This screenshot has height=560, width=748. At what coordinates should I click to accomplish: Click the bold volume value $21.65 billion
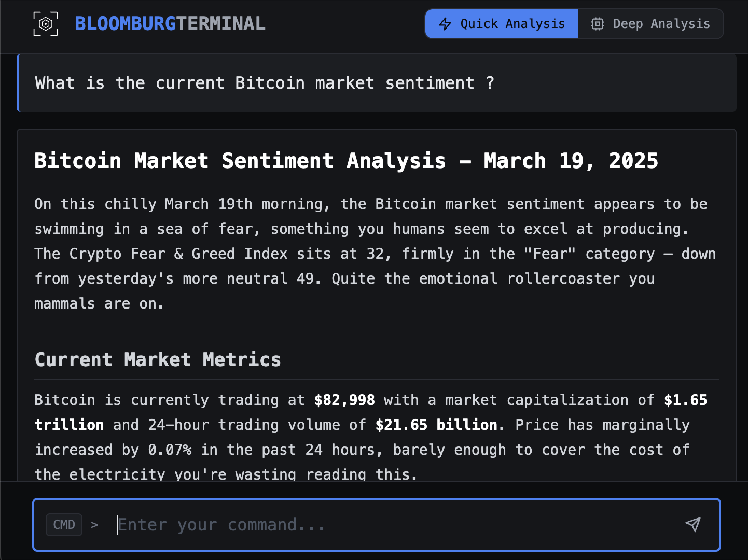pos(437,425)
